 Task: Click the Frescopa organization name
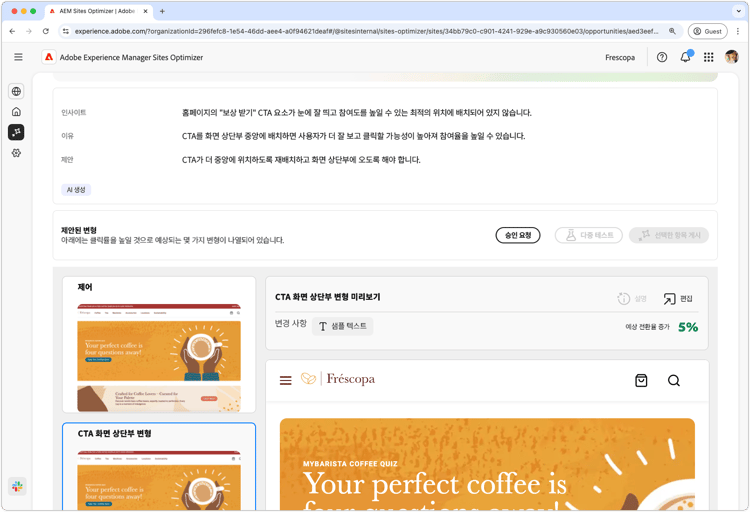coord(620,57)
